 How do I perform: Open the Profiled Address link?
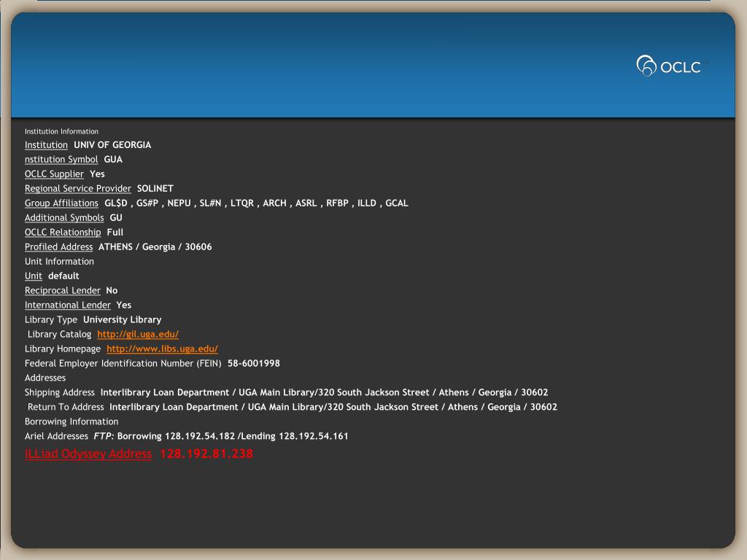pyautogui.click(x=58, y=246)
